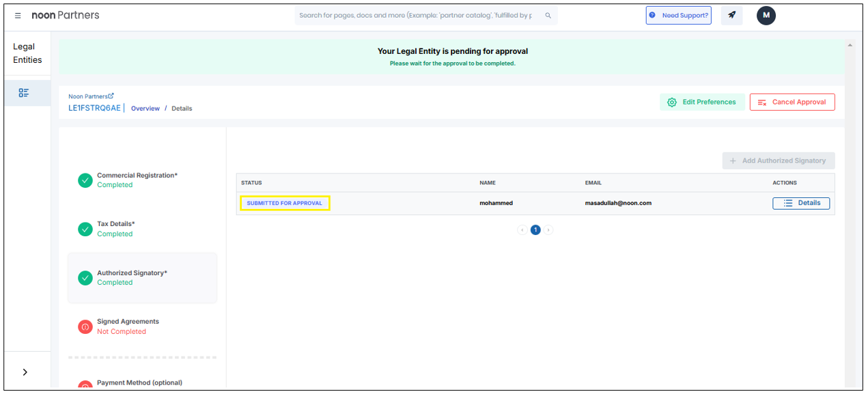Screen dimensions: 868x394
Task: Click green check icon beside Tax Details
Action: coord(85,229)
